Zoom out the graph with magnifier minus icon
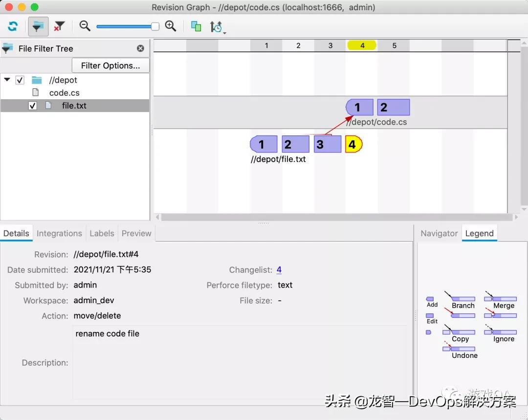 [85, 26]
